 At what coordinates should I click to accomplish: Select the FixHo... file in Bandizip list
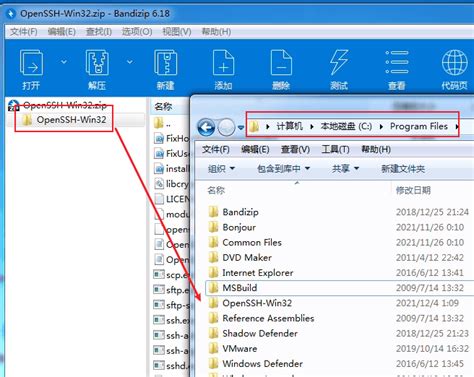coord(171,138)
